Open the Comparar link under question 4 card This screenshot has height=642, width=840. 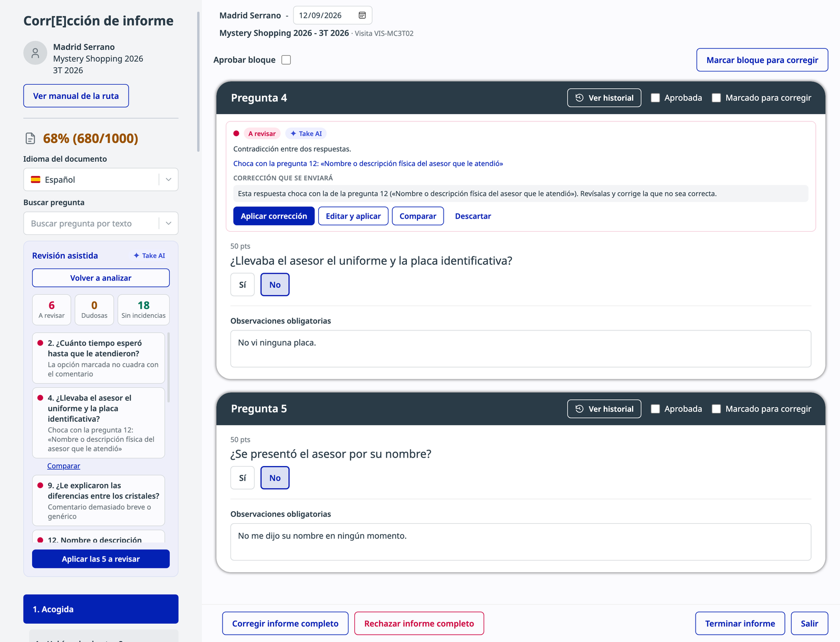click(64, 466)
